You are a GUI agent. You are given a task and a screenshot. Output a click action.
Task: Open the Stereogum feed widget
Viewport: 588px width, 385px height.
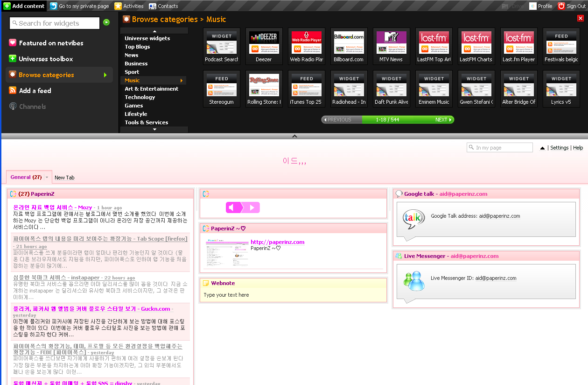[x=221, y=89]
